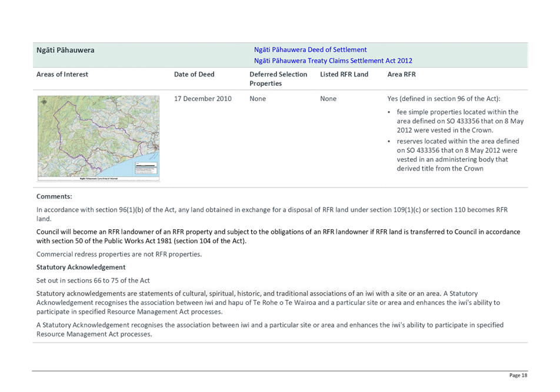Click the Comments heading
560x392 pixels.
pos(54,196)
